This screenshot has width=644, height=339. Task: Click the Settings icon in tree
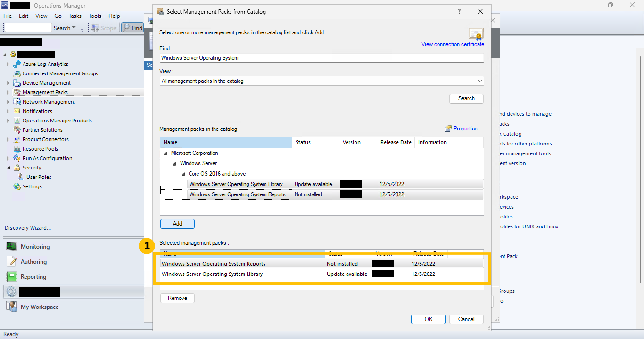(17, 186)
